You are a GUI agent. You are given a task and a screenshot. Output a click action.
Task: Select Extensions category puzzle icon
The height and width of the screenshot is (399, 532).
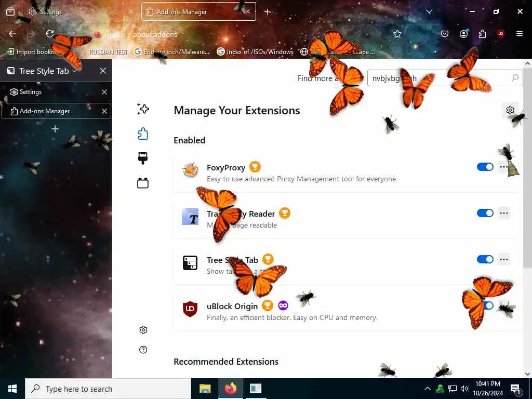click(x=143, y=134)
